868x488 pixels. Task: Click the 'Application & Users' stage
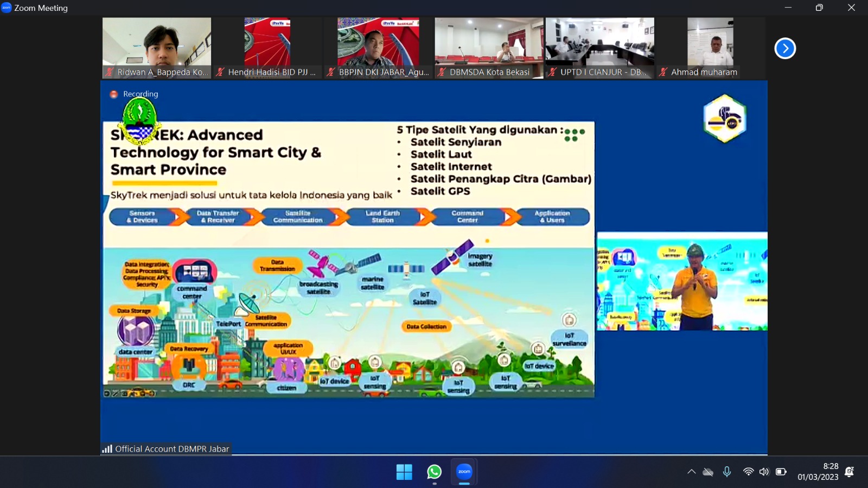tap(553, 217)
